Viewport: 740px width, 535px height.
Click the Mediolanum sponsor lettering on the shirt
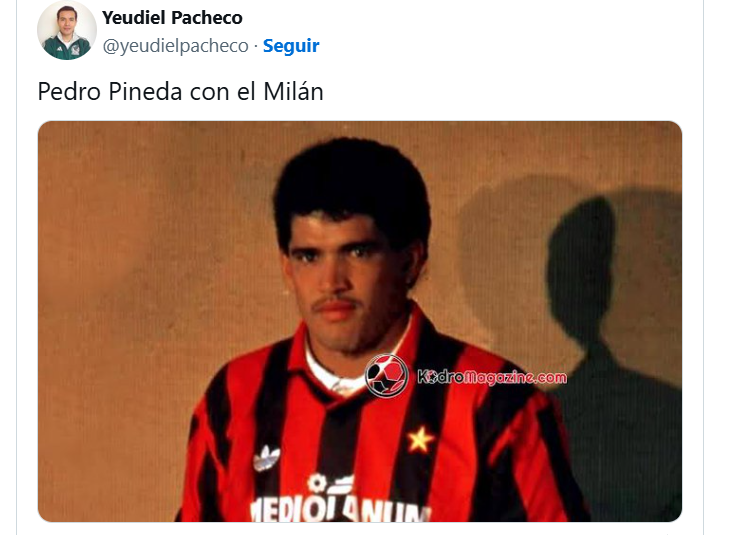click(x=340, y=509)
